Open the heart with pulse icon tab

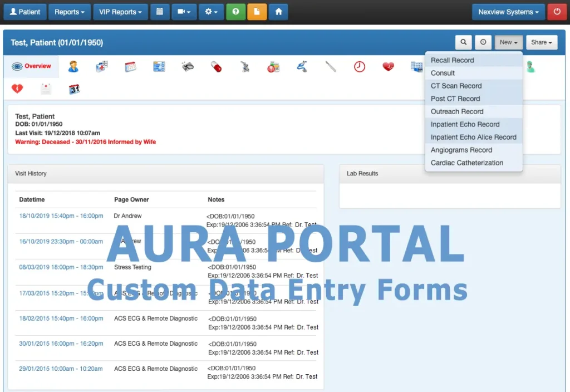[x=388, y=67]
